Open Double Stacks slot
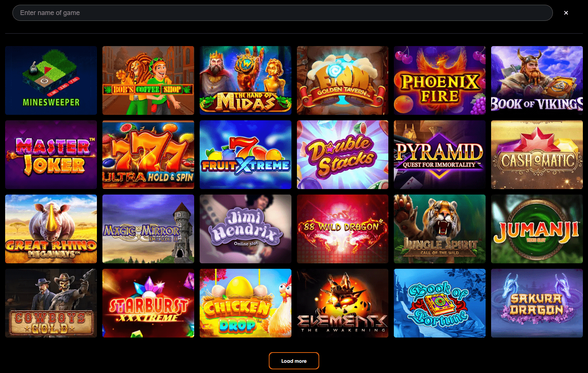 click(343, 155)
